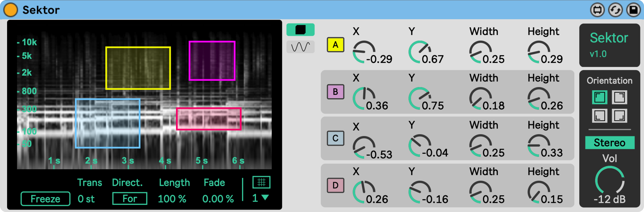The width and height of the screenshot is (644, 212).
Task: Click the orange device activator circle
Action: click(11, 10)
